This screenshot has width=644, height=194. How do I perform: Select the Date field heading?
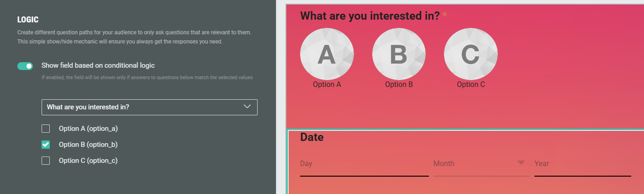tap(312, 137)
